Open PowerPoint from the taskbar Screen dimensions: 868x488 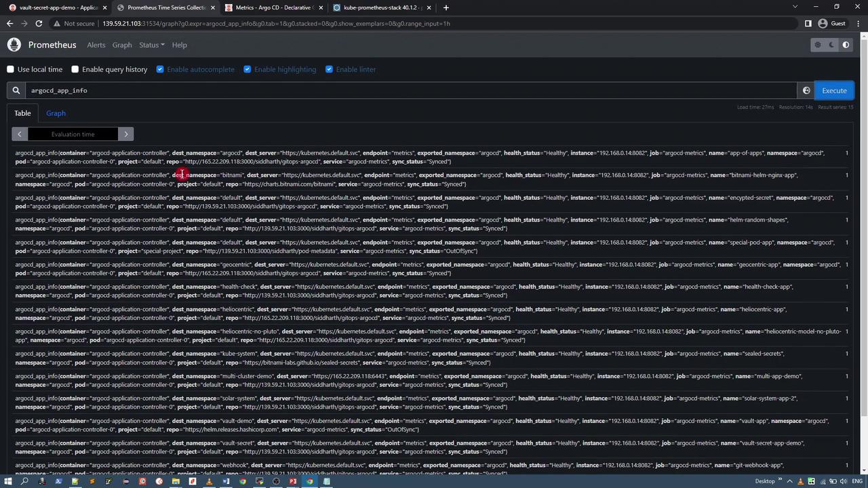point(293,481)
